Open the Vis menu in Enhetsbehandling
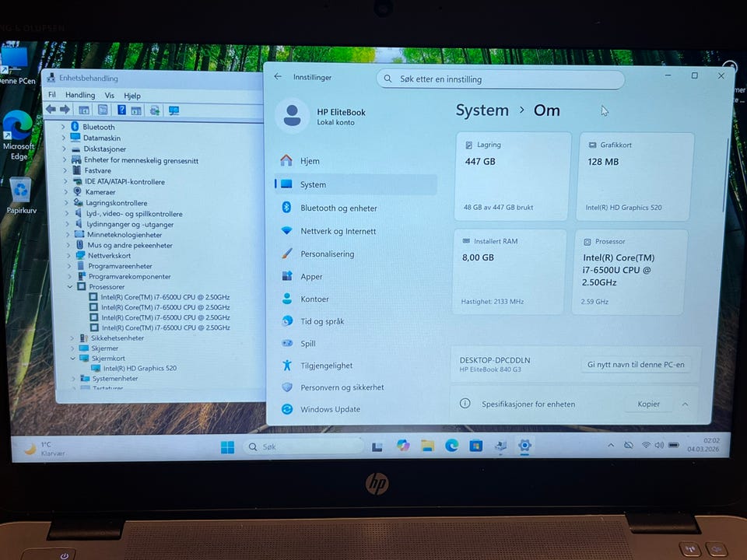The height and width of the screenshot is (560, 747). 110,95
